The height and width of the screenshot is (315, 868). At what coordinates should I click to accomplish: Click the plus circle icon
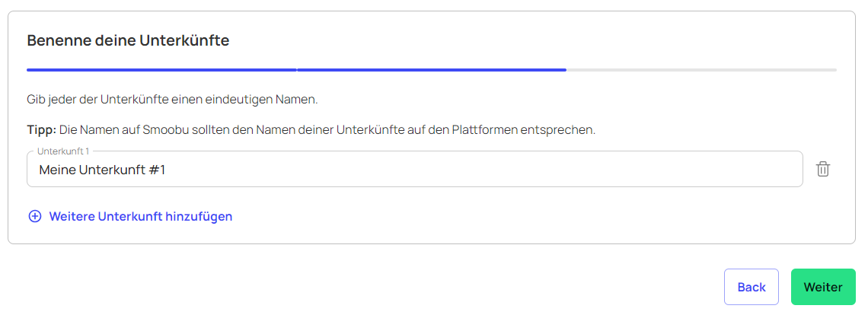pyautogui.click(x=35, y=216)
